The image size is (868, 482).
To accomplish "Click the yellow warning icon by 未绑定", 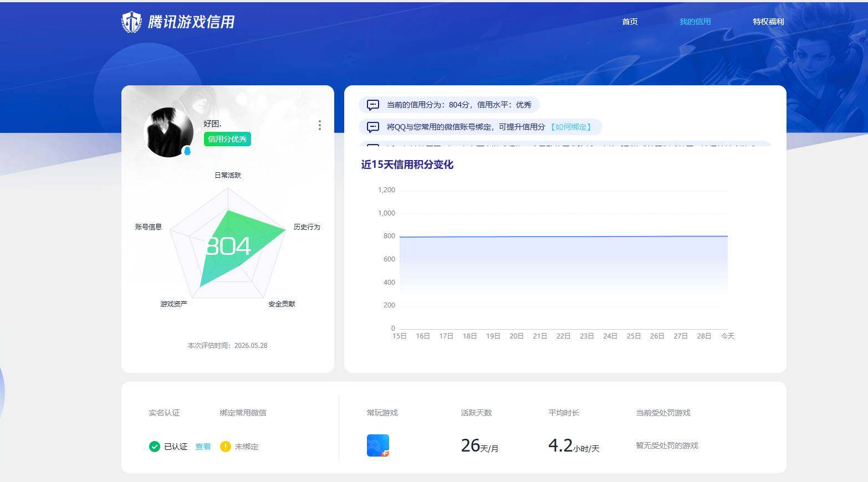I will coord(225,447).
